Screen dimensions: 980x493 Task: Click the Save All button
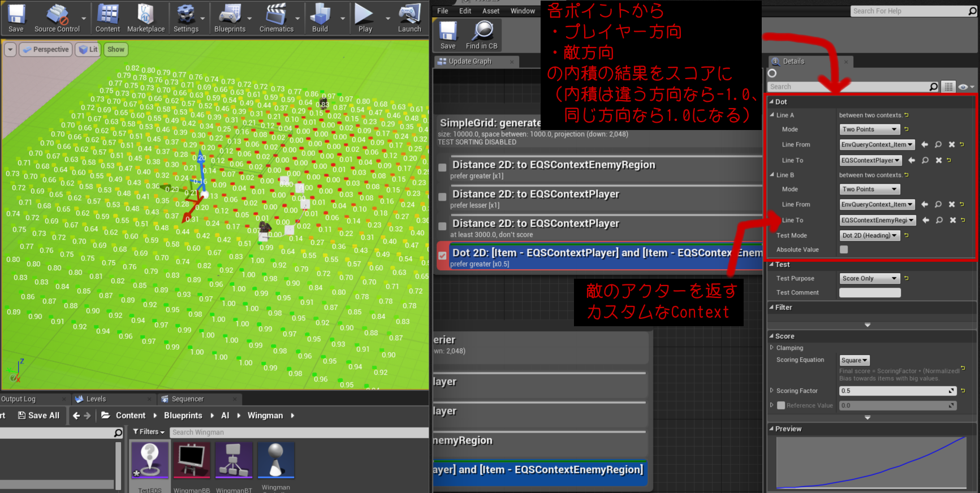pyautogui.click(x=38, y=416)
